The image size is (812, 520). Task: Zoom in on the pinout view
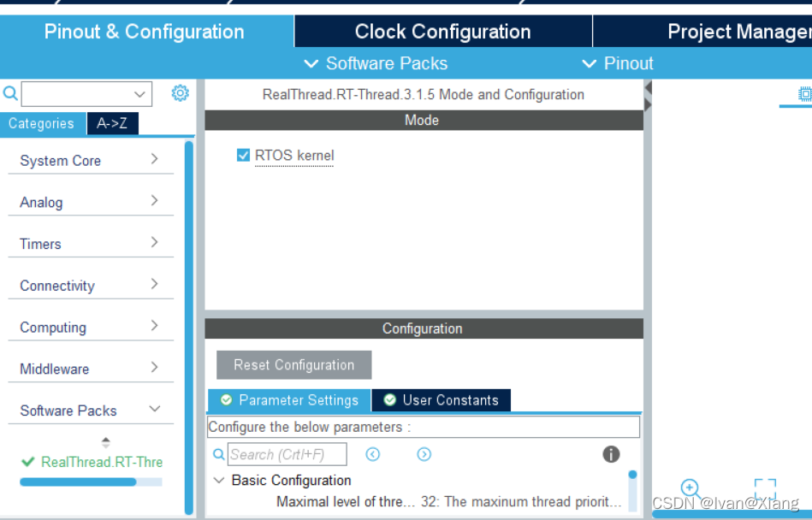coord(690,488)
